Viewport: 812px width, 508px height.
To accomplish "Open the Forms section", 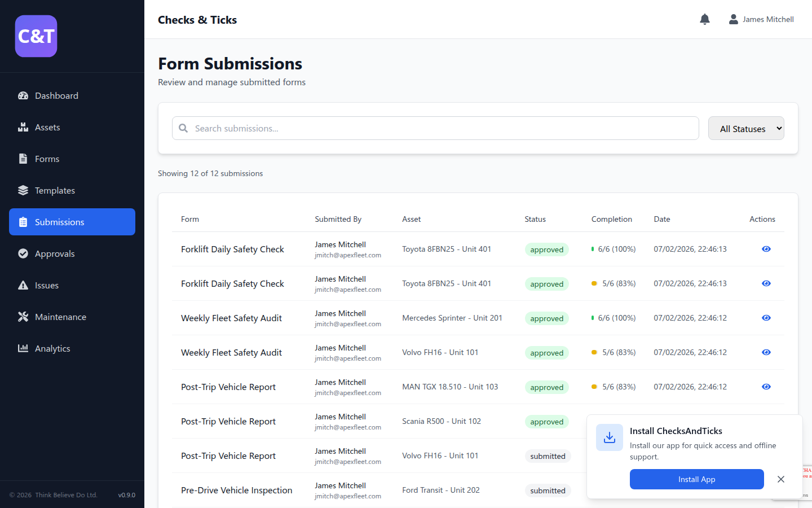I will (x=47, y=159).
